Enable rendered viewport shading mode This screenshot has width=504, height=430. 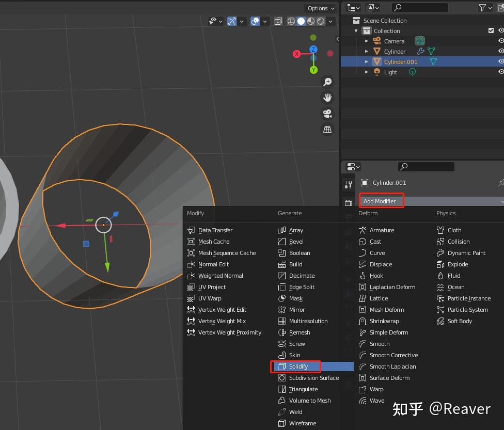[320, 21]
